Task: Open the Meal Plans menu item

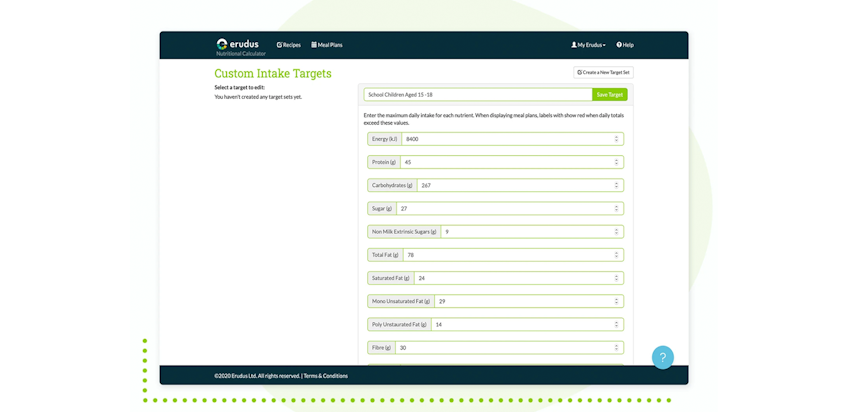Action: coord(327,45)
